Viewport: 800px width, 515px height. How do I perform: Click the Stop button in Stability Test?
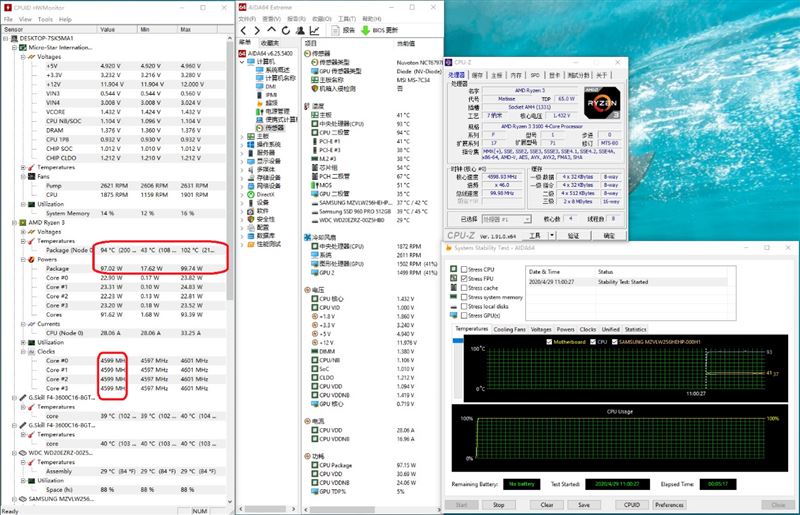coord(498,505)
